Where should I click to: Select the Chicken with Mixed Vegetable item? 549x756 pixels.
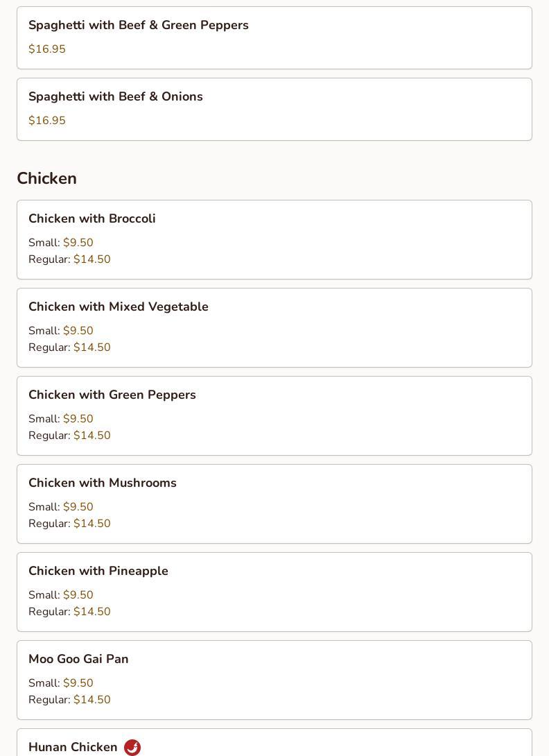(x=119, y=307)
